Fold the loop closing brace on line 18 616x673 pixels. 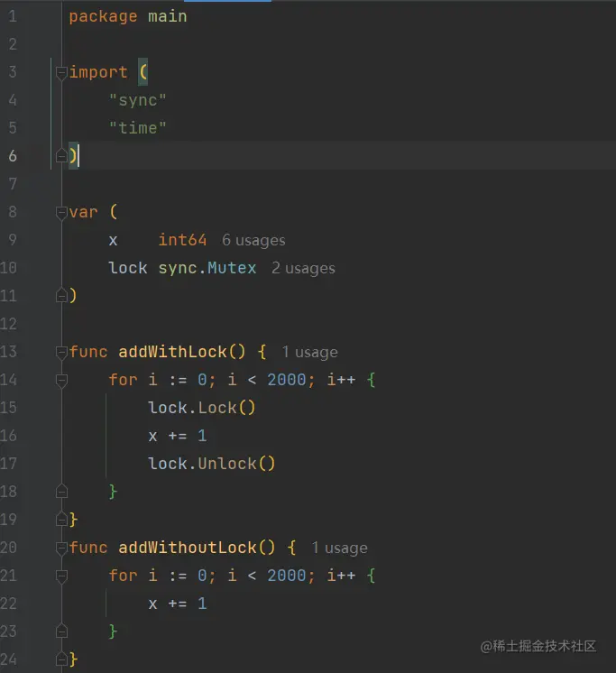coord(61,492)
